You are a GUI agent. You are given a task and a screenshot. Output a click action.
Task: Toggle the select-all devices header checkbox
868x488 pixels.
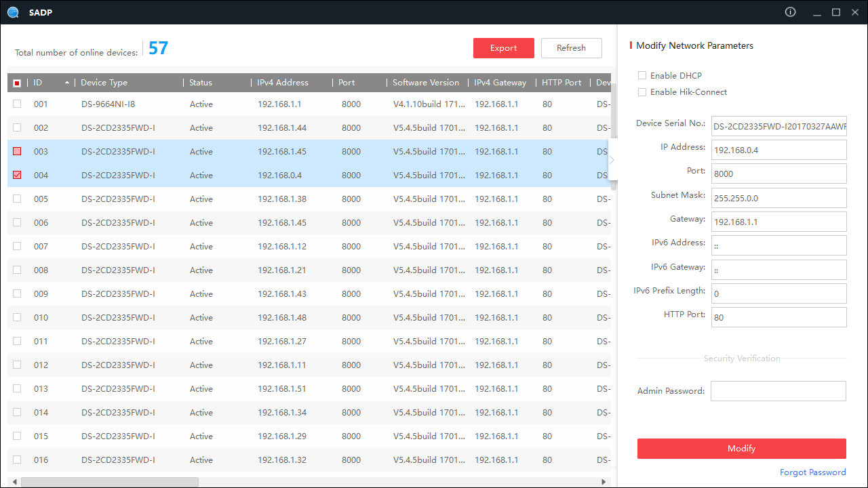[x=17, y=83]
